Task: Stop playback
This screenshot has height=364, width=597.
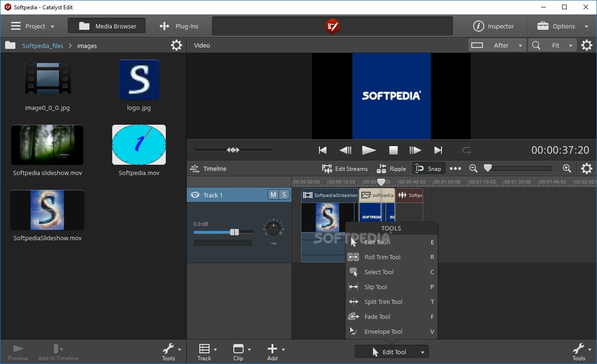Action: click(x=393, y=150)
